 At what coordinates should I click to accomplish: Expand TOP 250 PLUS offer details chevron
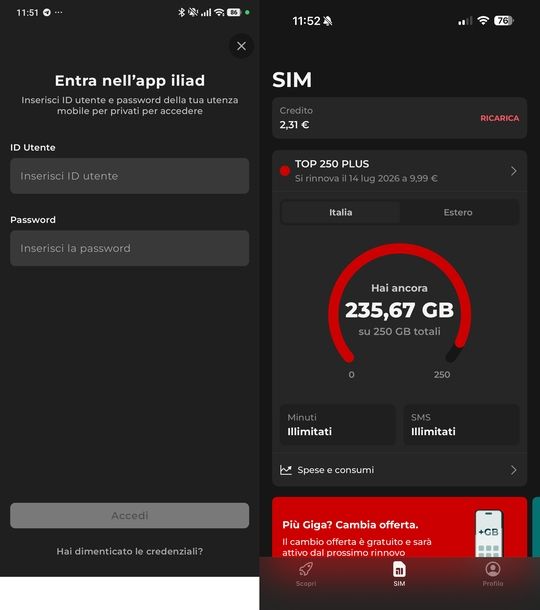[514, 171]
